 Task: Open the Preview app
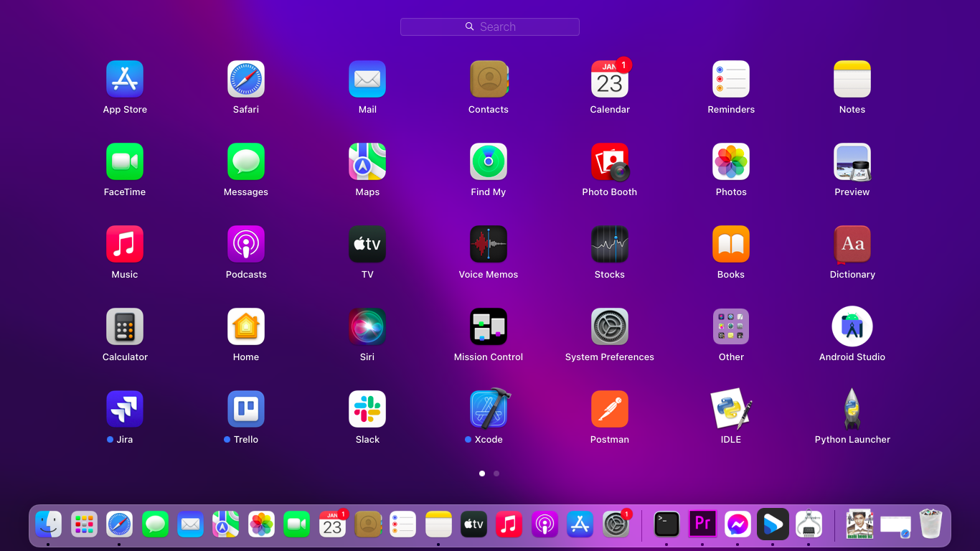pyautogui.click(x=852, y=161)
